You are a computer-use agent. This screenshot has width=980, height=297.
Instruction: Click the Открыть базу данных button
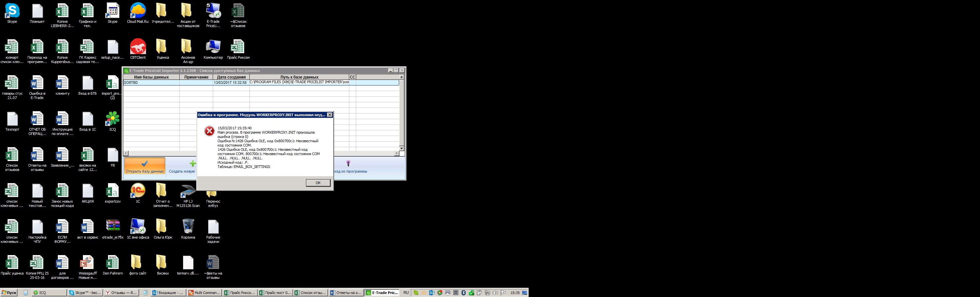point(145,166)
